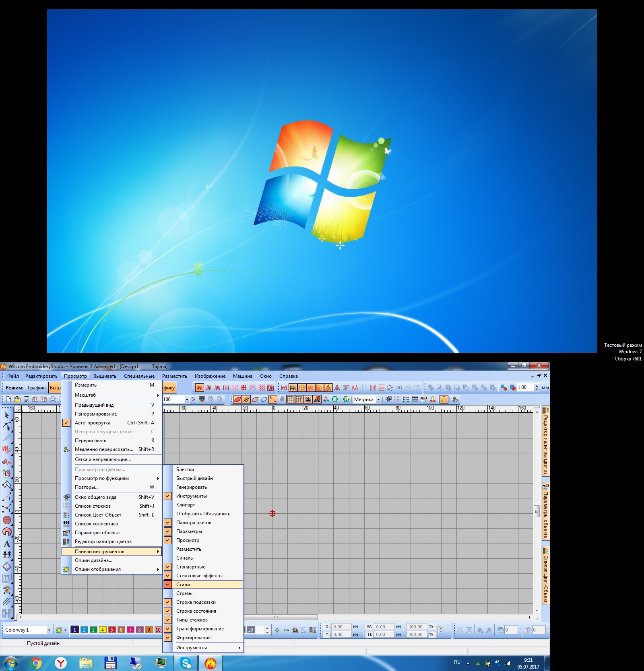This screenshot has width=644, height=671.
Task: Click the New document icon
Action: coord(8,399)
